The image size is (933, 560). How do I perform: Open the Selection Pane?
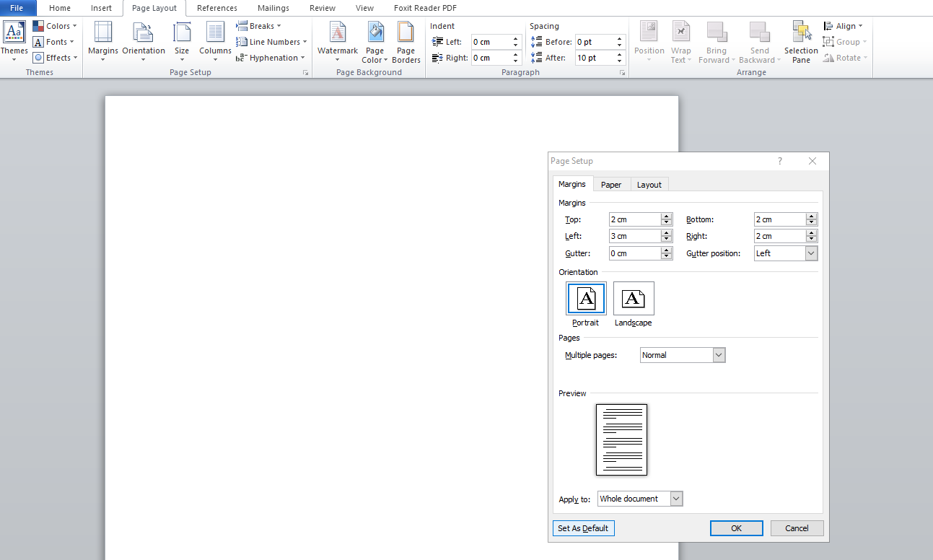(801, 42)
